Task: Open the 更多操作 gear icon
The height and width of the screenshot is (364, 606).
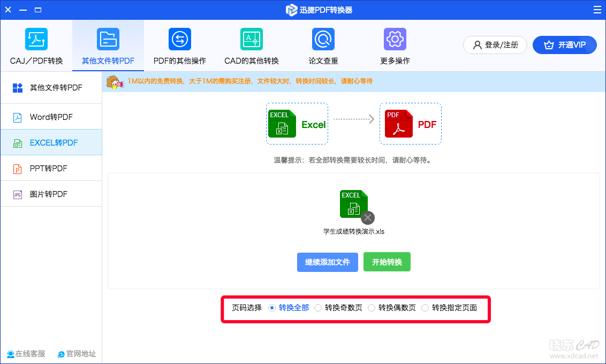Action: click(395, 39)
